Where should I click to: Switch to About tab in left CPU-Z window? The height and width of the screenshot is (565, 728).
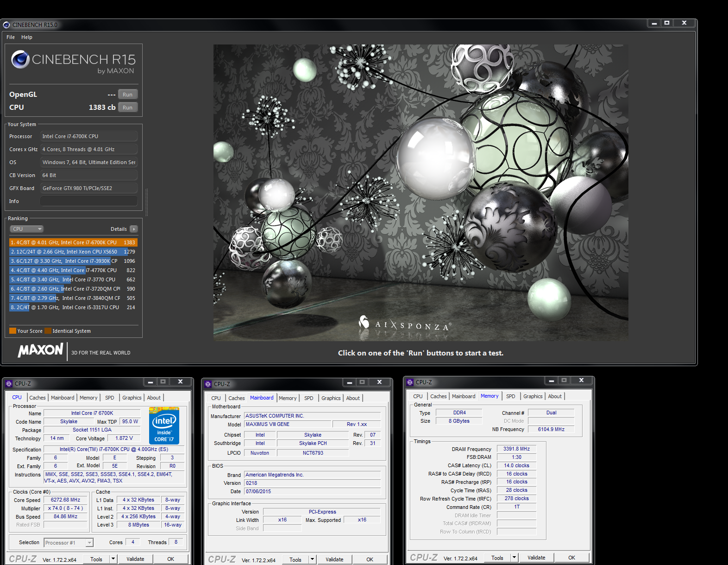154,398
